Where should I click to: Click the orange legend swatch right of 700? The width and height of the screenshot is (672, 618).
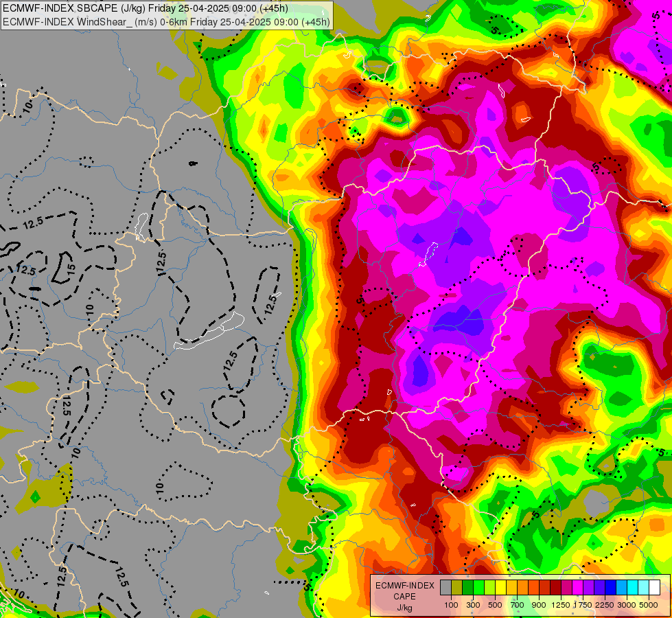click(523, 588)
